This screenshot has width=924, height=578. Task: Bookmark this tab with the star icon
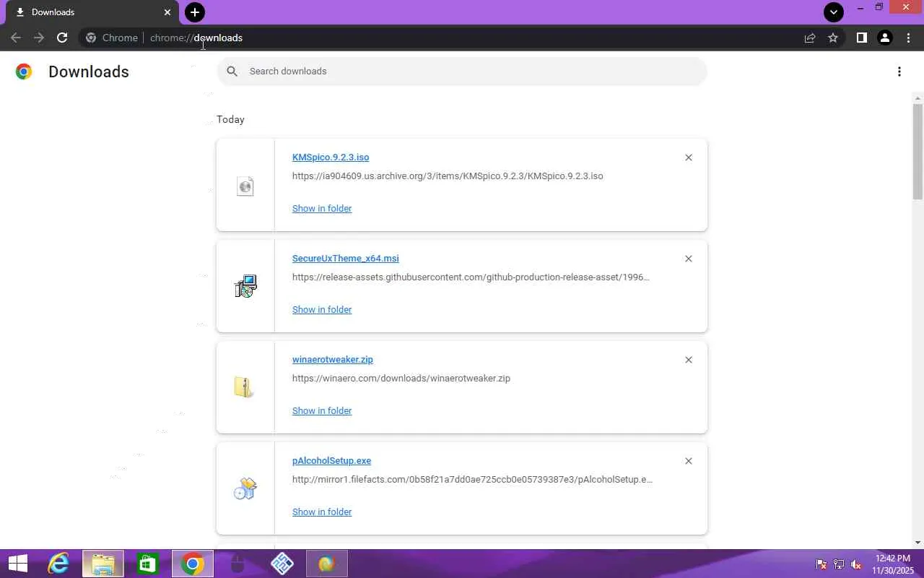pos(833,38)
